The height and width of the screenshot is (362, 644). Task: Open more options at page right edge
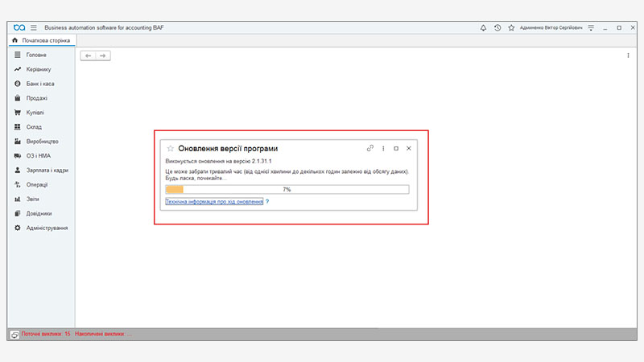(x=628, y=56)
